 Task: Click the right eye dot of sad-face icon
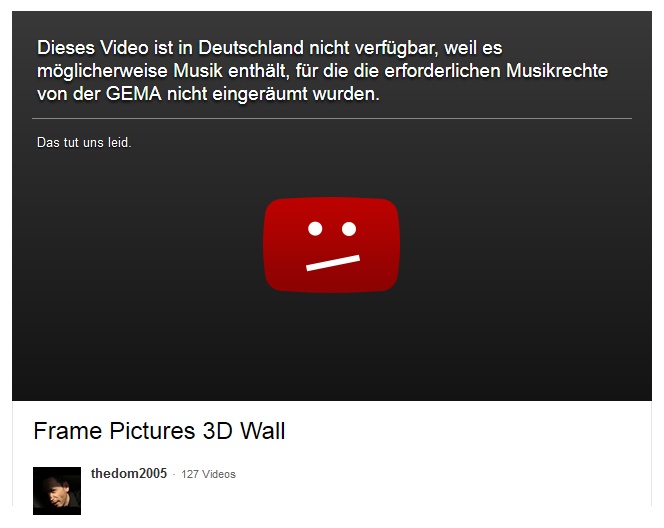click(x=349, y=229)
